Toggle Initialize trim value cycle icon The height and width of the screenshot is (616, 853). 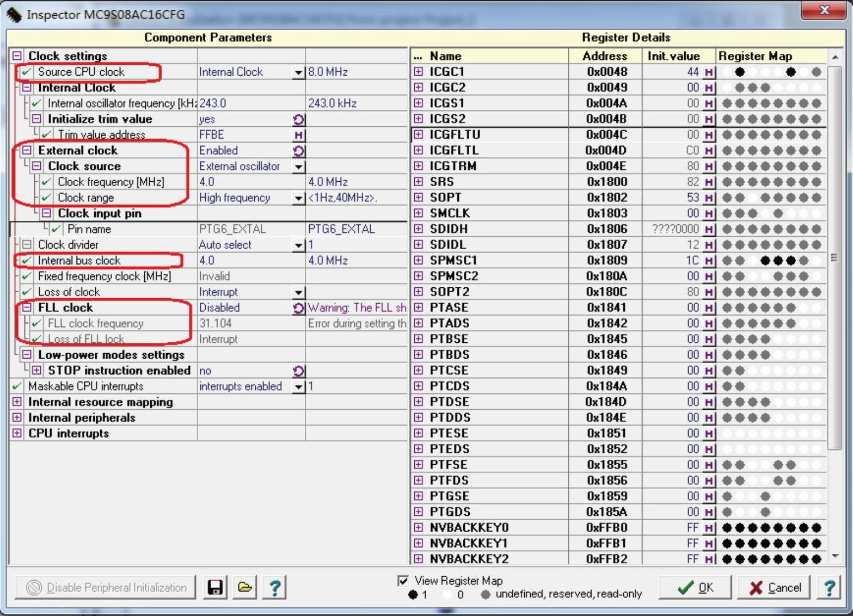(x=298, y=119)
